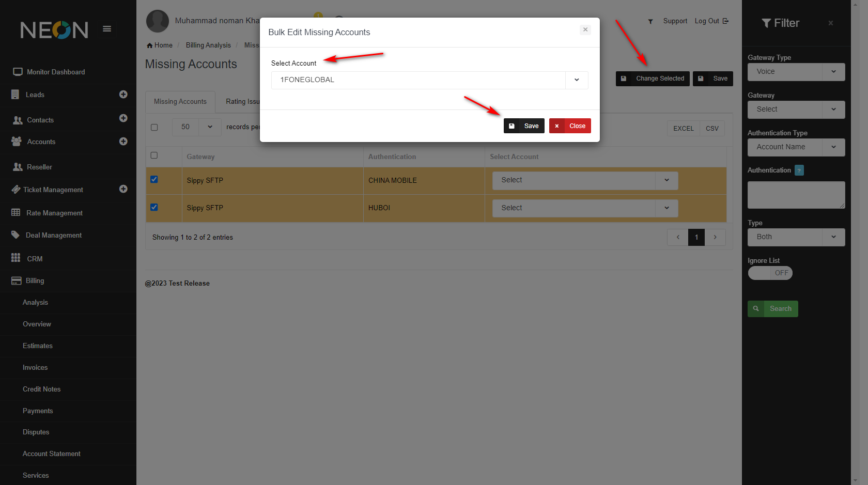Open the Monitor Dashboard sidebar item
The image size is (868, 485).
[x=56, y=72]
